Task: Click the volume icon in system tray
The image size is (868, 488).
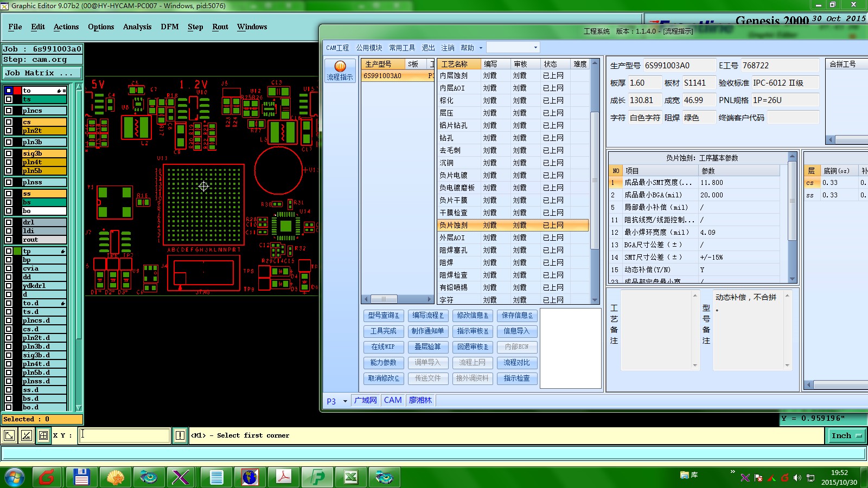Action: [797, 478]
